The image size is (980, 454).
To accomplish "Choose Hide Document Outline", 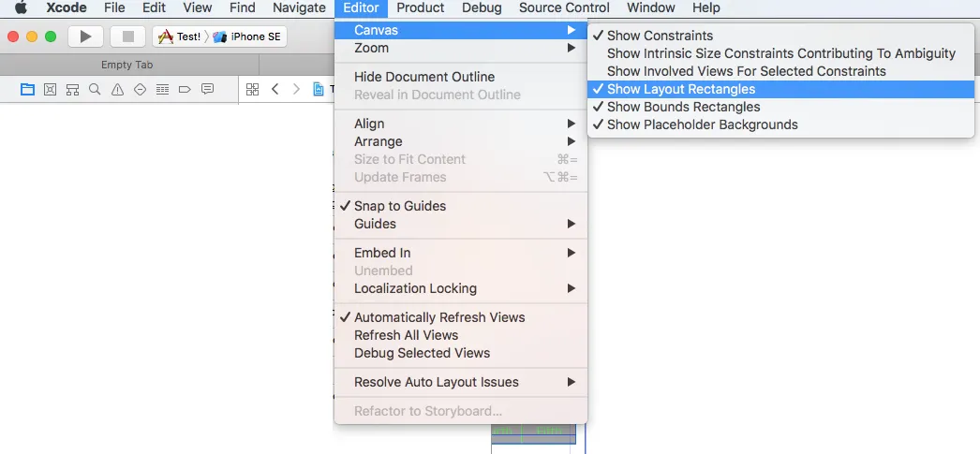I will pos(461,77).
